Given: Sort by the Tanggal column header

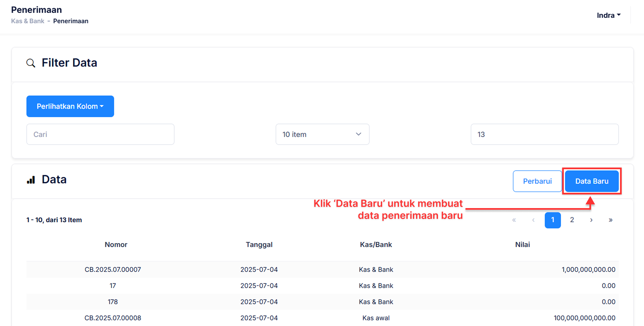Looking at the screenshot, I should [259, 244].
